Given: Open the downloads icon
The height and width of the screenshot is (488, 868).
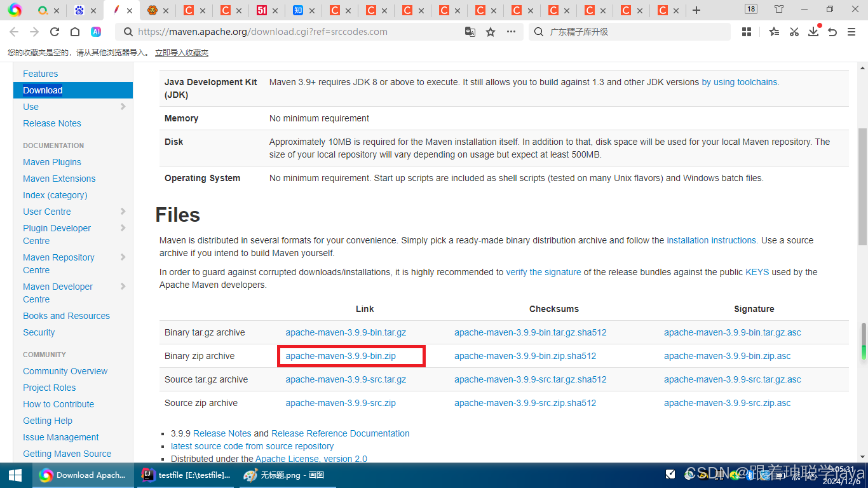Looking at the screenshot, I should (x=813, y=32).
